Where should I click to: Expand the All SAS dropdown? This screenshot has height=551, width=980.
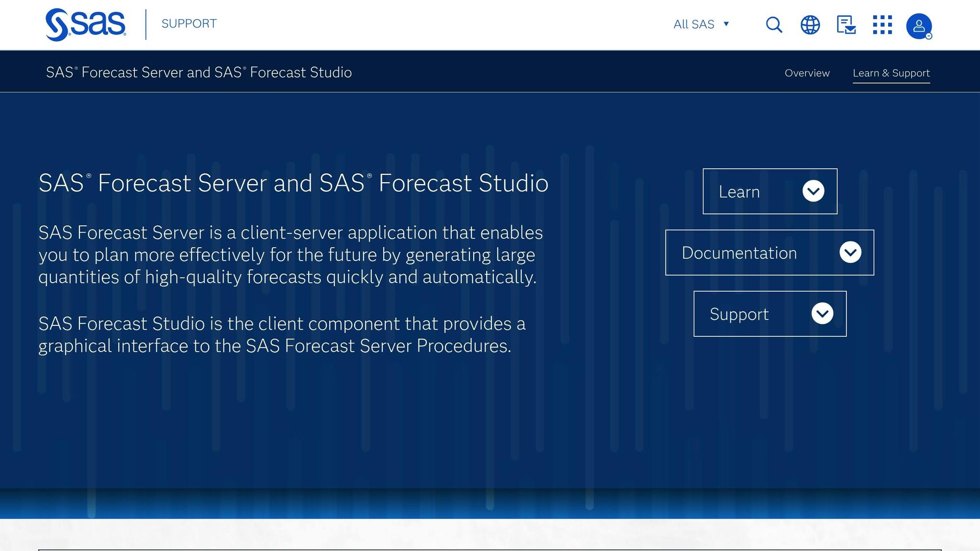click(x=702, y=24)
